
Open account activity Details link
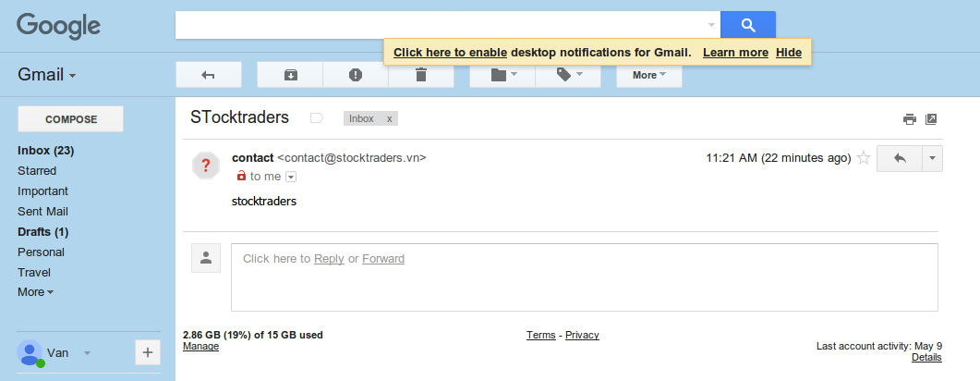[x=926, y=357]
